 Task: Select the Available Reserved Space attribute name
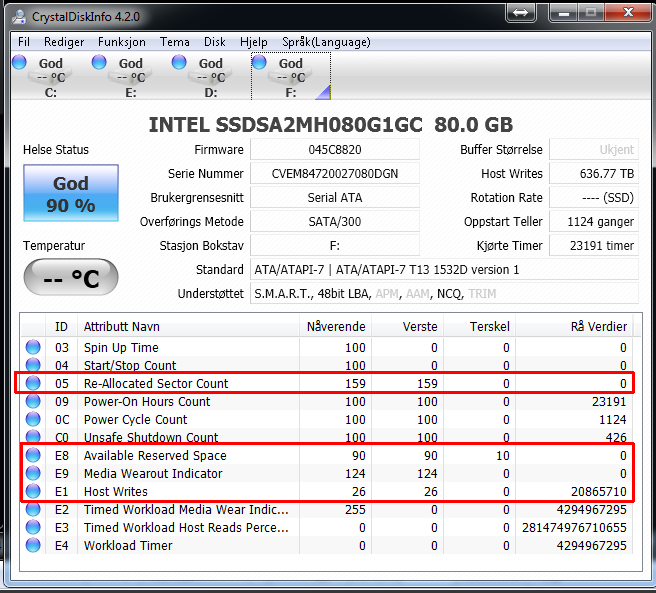[155, 455]
